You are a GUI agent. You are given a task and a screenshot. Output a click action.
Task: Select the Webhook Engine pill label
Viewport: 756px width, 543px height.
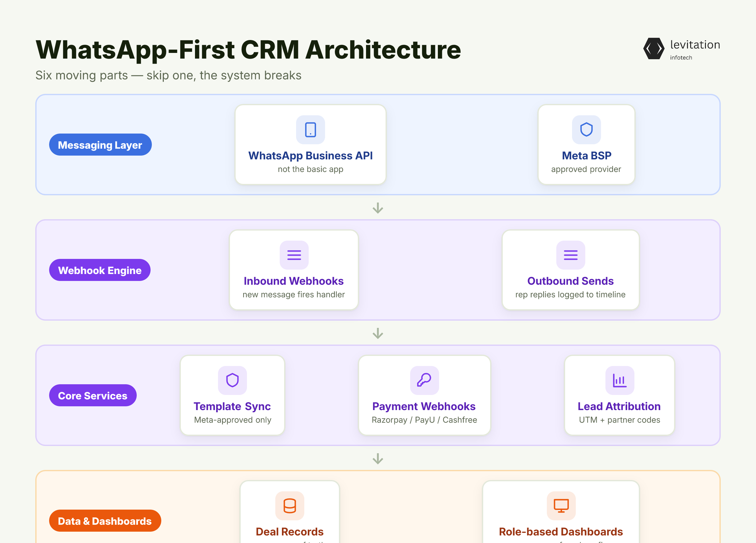click(100, 270)
